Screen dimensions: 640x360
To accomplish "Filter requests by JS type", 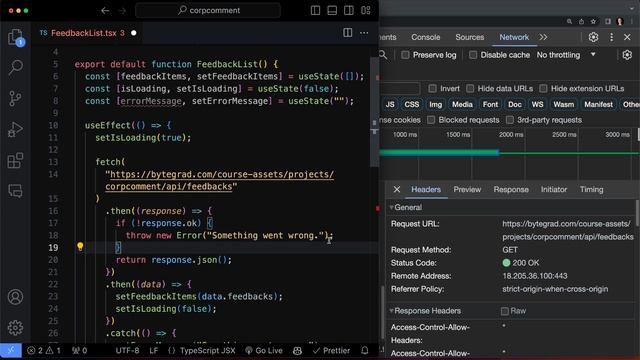I will [390, 104].
